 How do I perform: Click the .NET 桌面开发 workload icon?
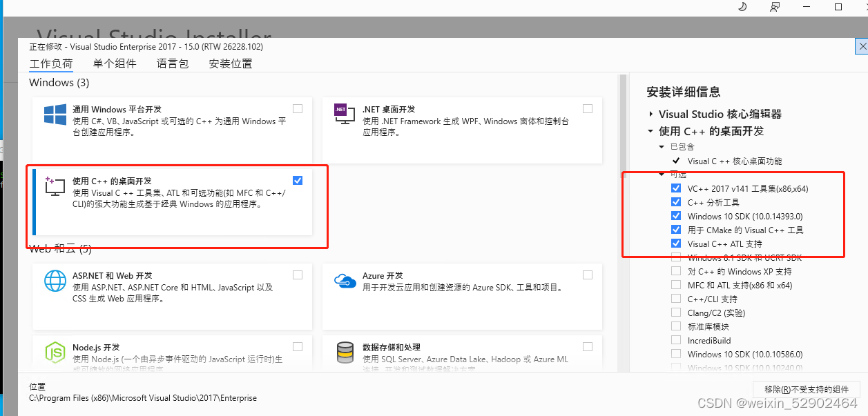pos(345,115)
